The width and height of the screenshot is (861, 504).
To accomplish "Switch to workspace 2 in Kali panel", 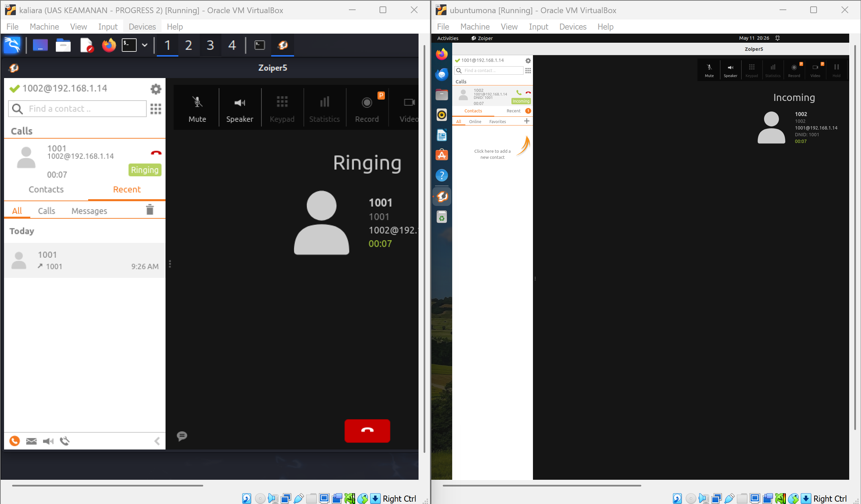I will (x=189, y=45).
